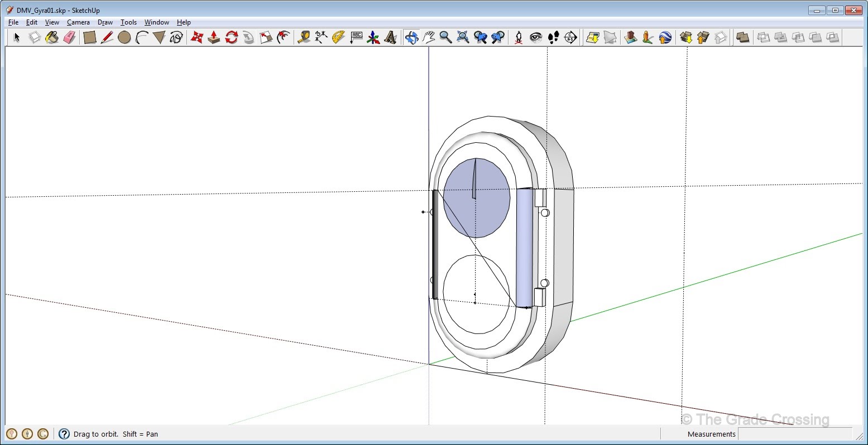868x445 pixels.
Task: Open the Edit menu
Action: coord(32,22)
